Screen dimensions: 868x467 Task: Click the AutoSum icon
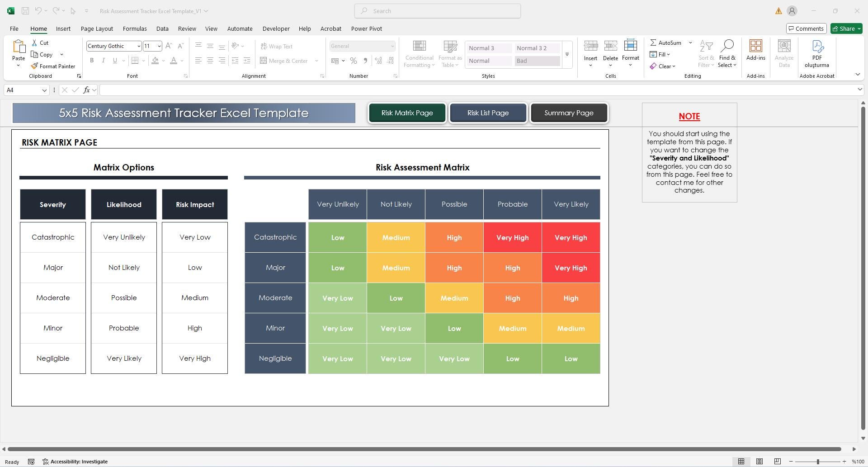[x=655, y=42]
